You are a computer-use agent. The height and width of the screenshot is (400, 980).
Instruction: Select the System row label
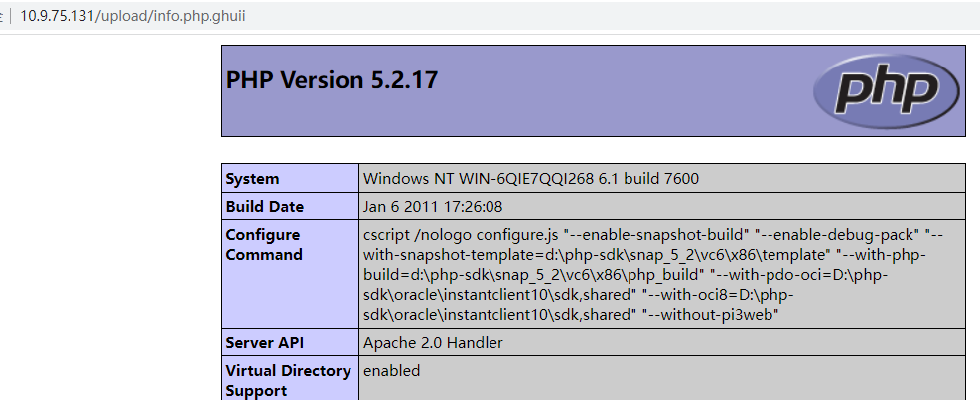pos(253,179)
